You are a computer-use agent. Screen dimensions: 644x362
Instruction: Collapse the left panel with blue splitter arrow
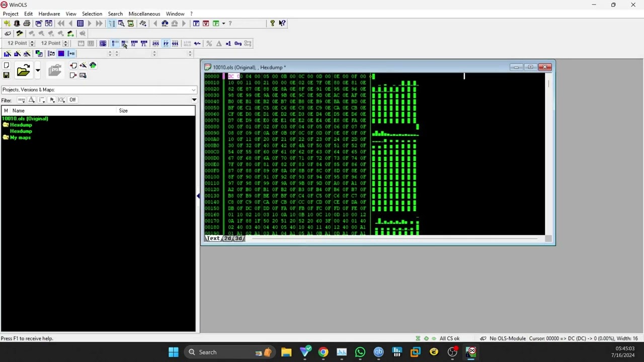click(x=198, y=196)
